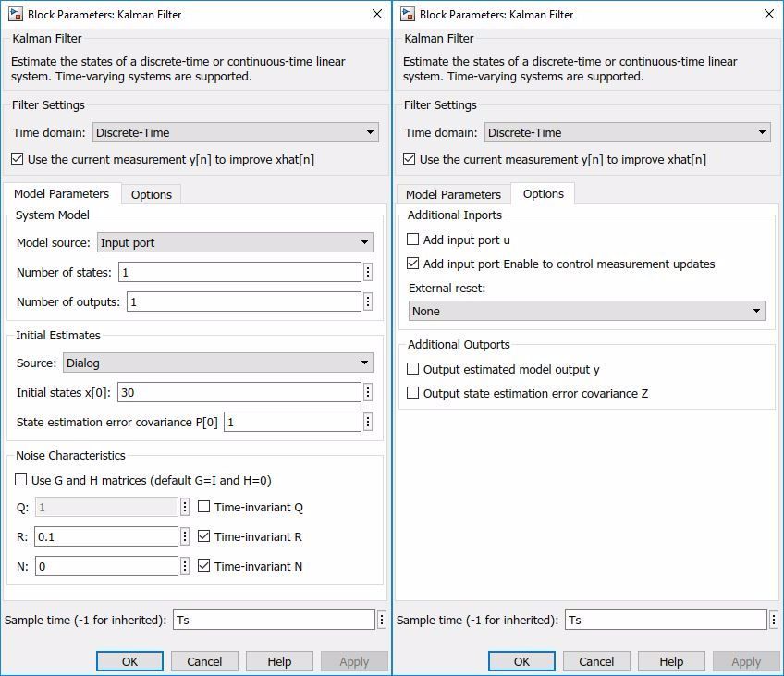This screenshot has height=676, width=784.
Task: Enable Use G and H matrices checkbox
Action: click(21, 480)
